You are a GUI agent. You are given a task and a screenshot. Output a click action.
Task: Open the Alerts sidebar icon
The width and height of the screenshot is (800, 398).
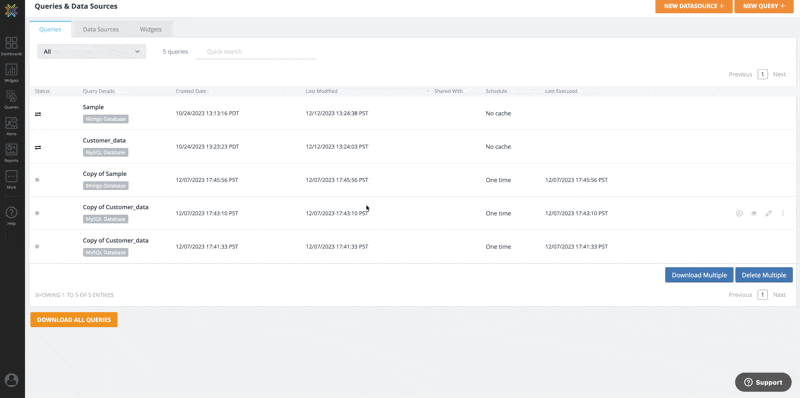[x=11, y=126]
